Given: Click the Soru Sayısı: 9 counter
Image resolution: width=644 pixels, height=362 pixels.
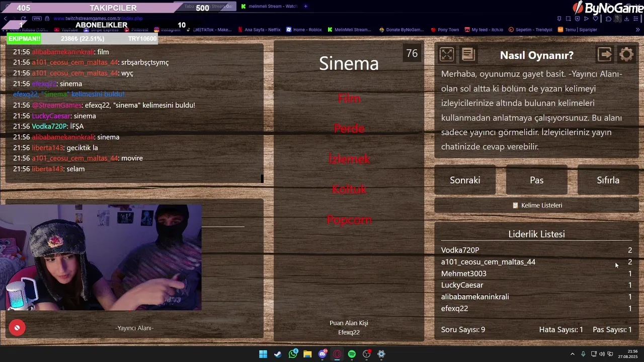Looking at the screenshot, I should 463,330.
